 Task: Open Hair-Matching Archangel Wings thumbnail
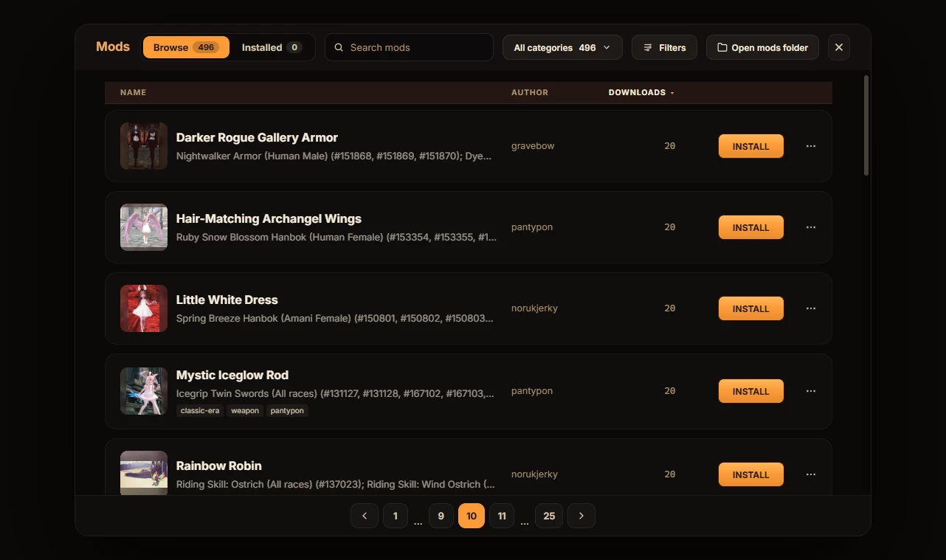pos(144,227)
